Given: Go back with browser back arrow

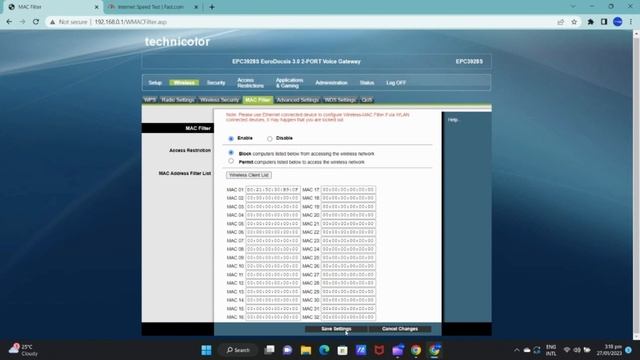Looking at the screenshot, I should pos(9,22).
